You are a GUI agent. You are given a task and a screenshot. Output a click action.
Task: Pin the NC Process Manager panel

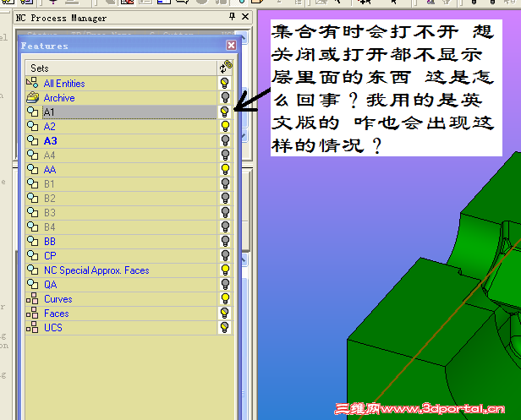(x=232, y=17)
